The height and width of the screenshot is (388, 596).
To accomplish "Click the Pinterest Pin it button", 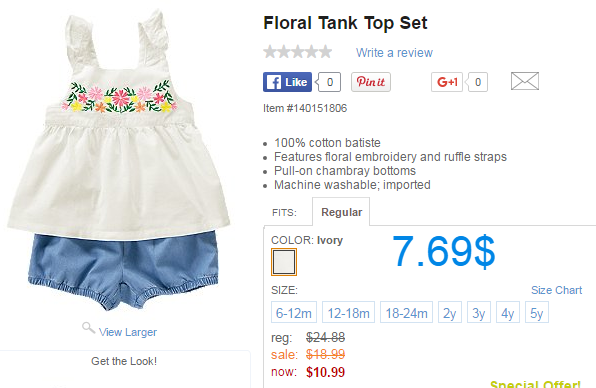I will click(371, 82).
